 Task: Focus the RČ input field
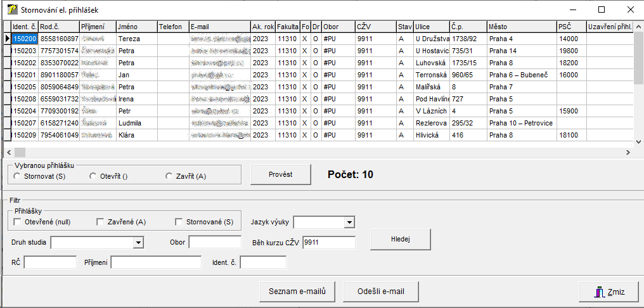pos(50,262)
